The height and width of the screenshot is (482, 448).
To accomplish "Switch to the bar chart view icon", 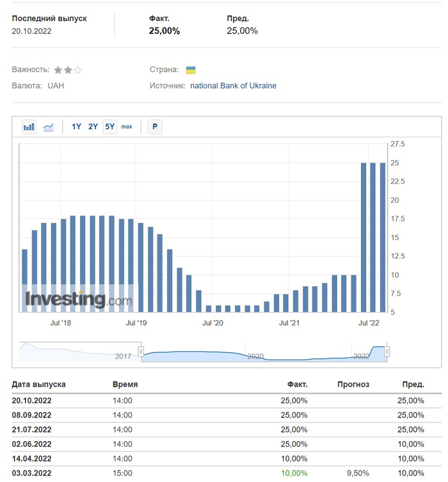I will [29, 127].
